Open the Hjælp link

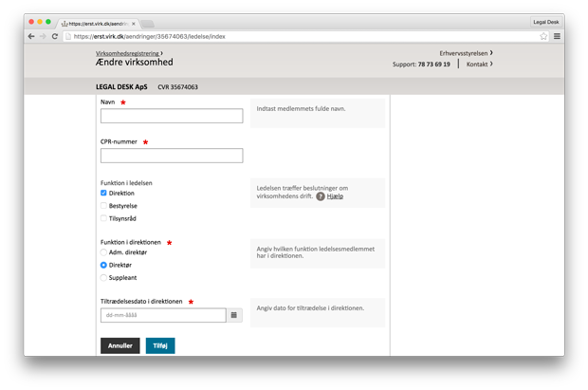[x=335, y=196]
